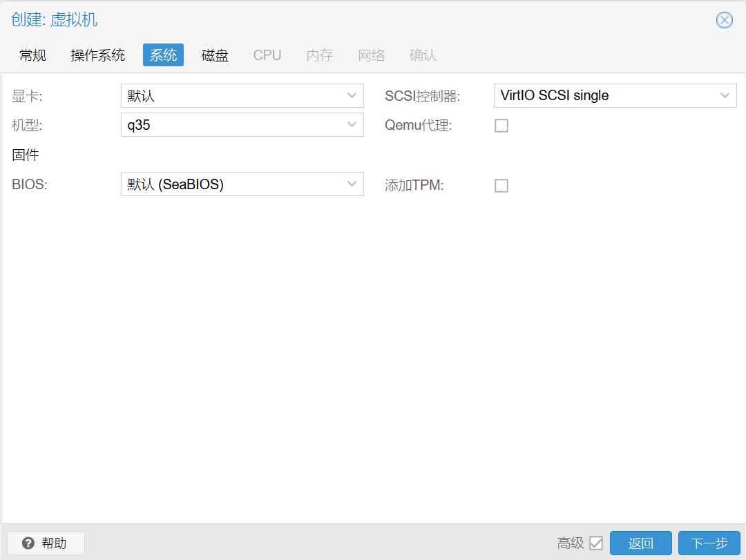Viewport: 746px width, 560px height.
Task: Expand the 显卡 dropdown arrow
Action: tap(352, 95)
